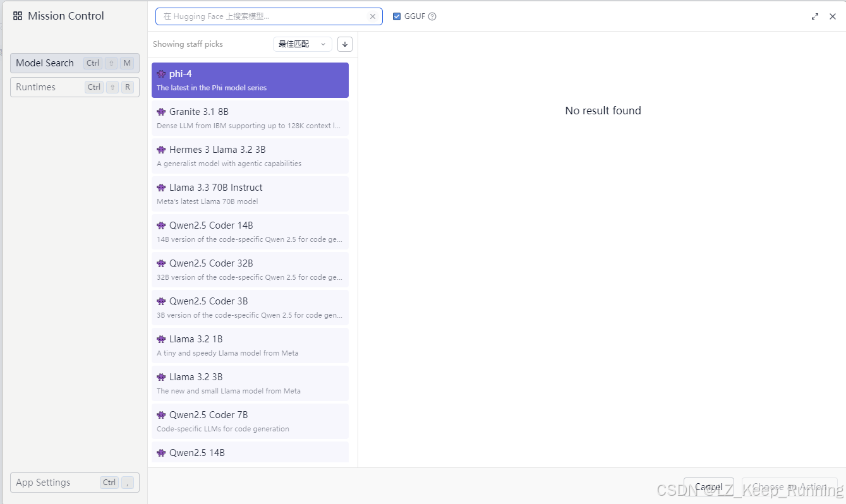The image size is (846, 504).
Task: Click the Qwen2.5 Coder 14B icon
Action: pos(161,225)
